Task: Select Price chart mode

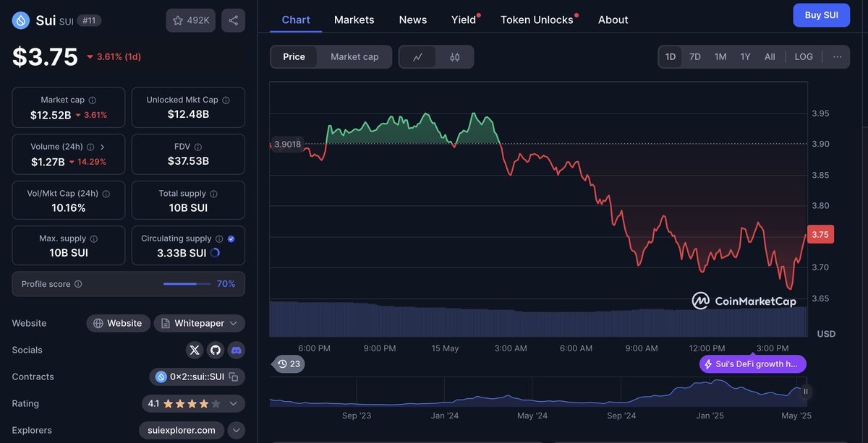Action: [294, 57]
